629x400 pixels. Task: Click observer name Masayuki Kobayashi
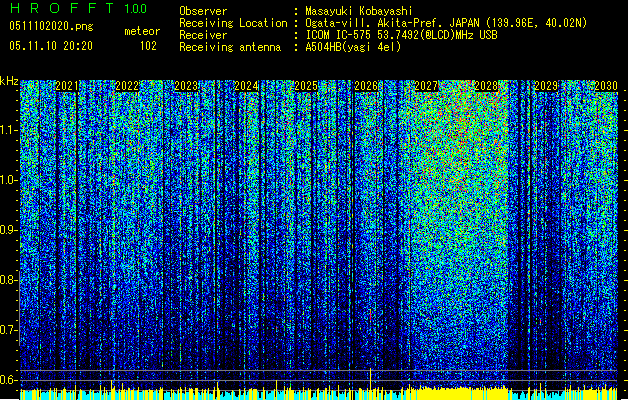tap(359, 11)
